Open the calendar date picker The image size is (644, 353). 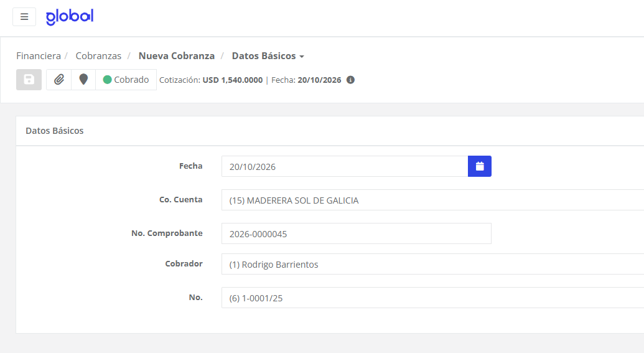click(480, 166)
